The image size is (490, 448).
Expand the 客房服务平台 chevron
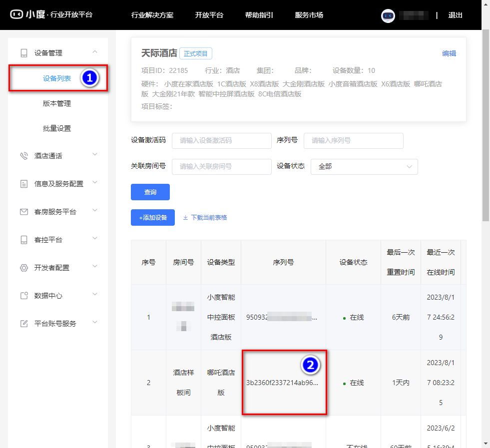click(95, 210)
